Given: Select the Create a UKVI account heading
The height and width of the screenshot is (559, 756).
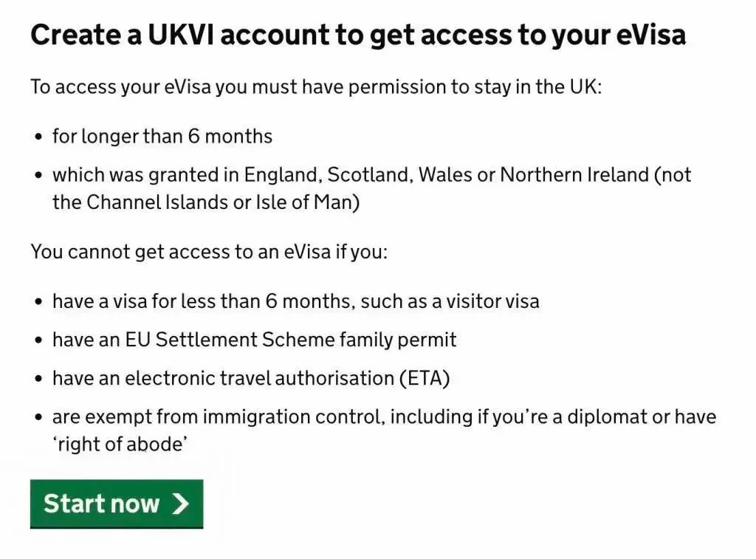Looking at the screenshot, I should click(x=358, y=35).
